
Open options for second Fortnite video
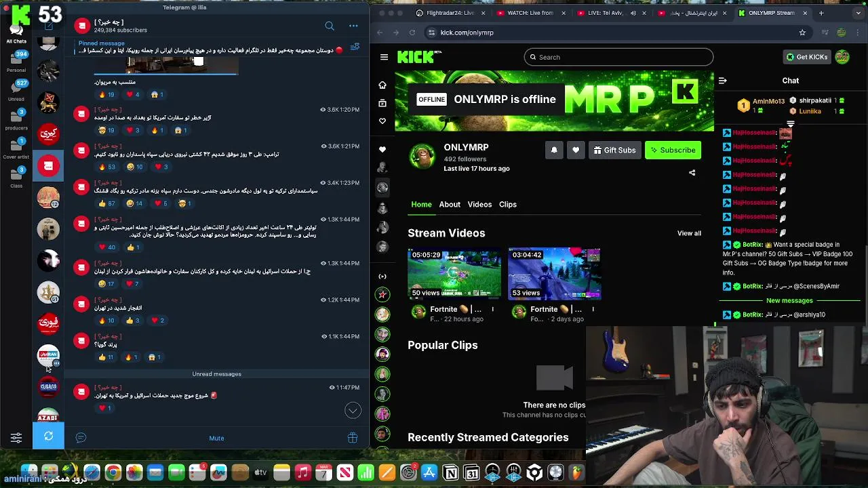(593, 309)
